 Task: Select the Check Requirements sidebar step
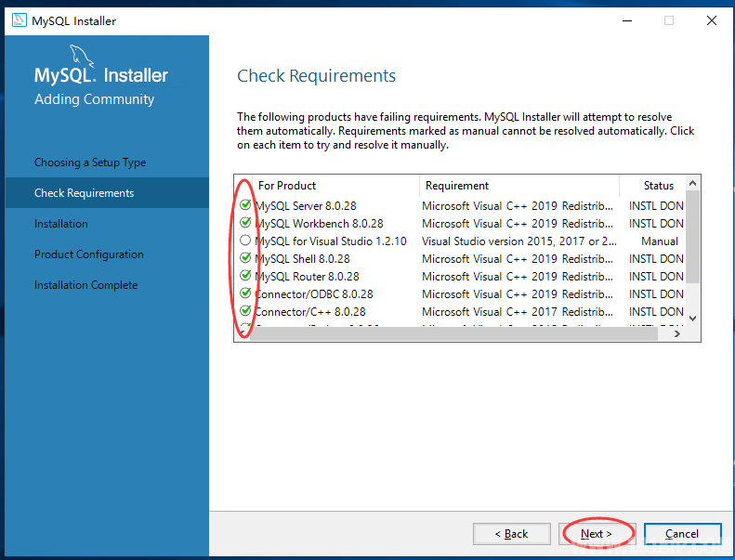tap(107, 192)
